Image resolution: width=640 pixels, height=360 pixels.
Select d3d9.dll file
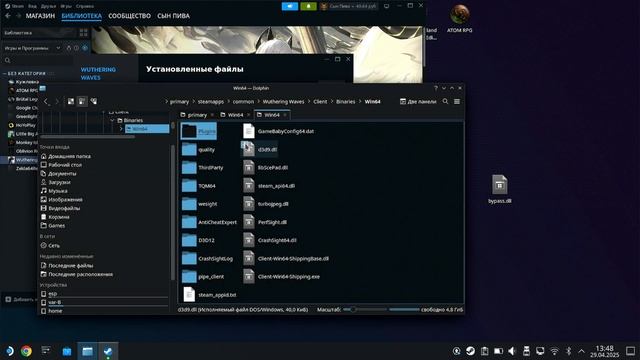pos(260,149)
